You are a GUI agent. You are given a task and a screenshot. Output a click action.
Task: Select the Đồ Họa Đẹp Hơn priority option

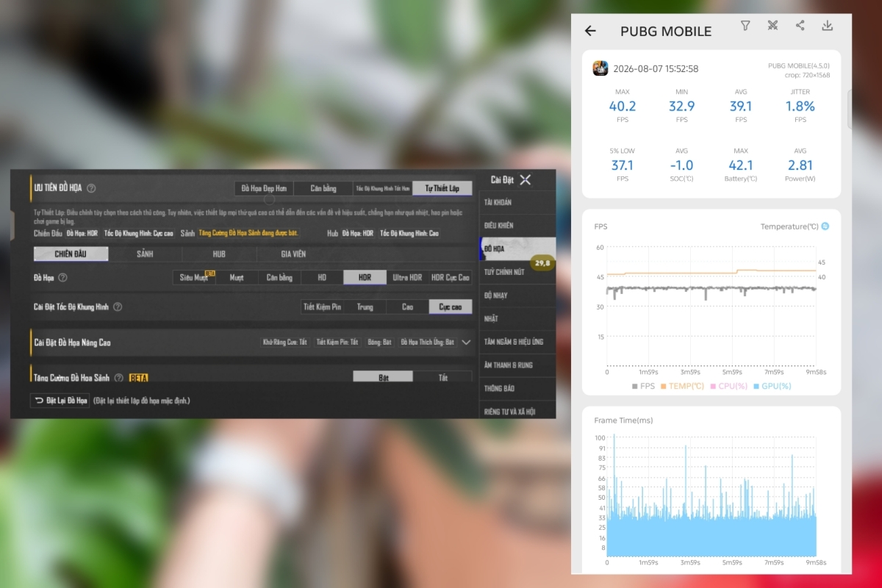264,188
